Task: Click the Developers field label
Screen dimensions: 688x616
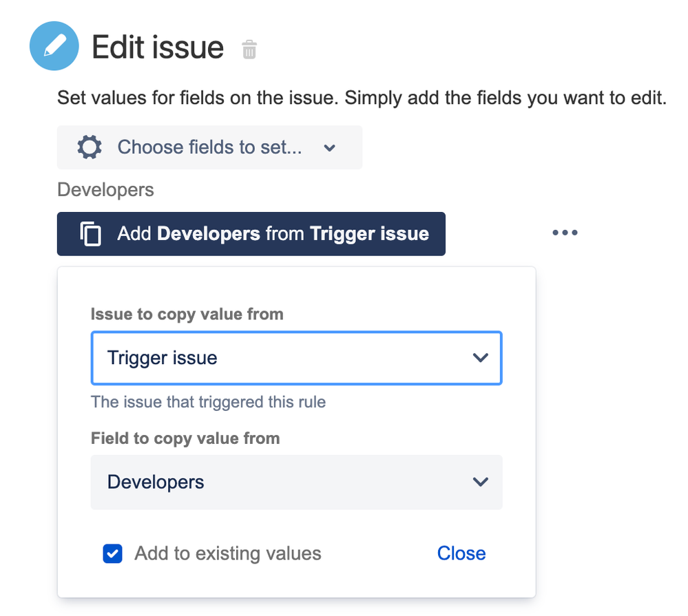Action: pyautogui.click(x=105, y=190)
